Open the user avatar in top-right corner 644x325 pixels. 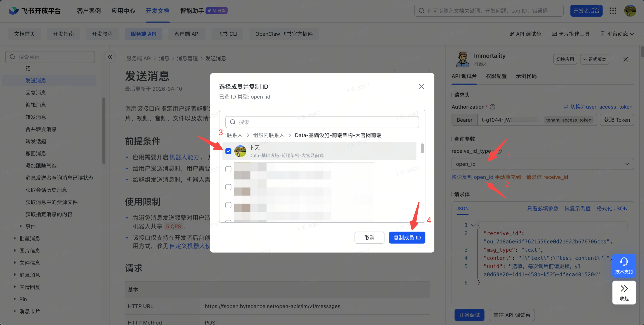(630, 11)
